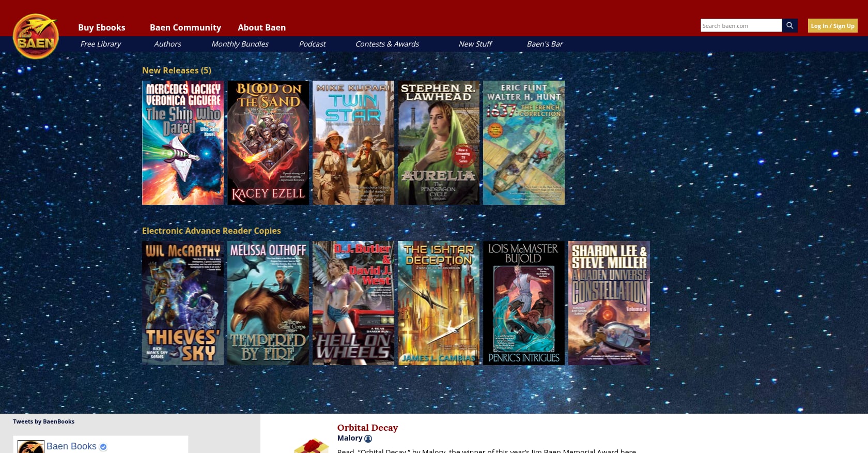Open Blood on the Sand book cover
The width and height of the screenshot is (868, 453).
pos(268,143)
